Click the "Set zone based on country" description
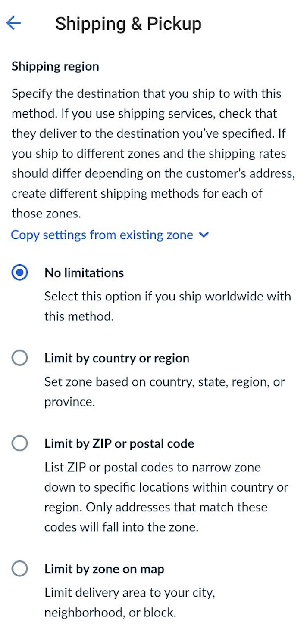This screenshot has width=307, height=644. pyautogui.click(x=164, y=382)
